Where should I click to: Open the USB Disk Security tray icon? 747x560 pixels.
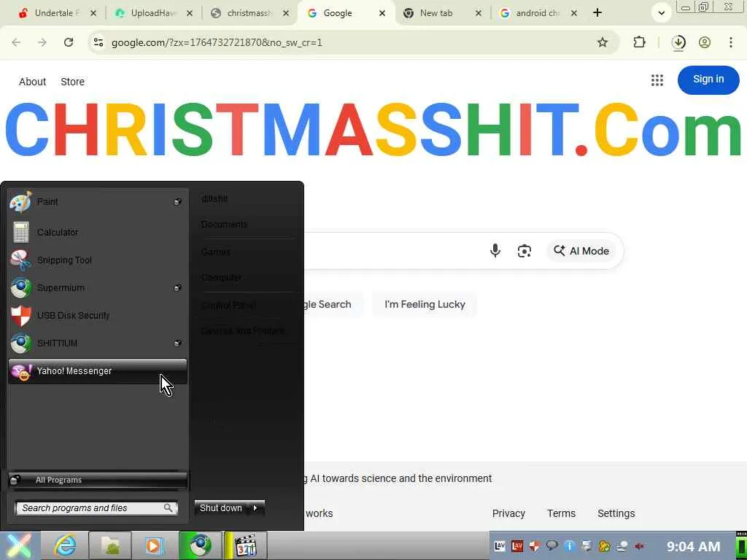click(x=535, y=546)
